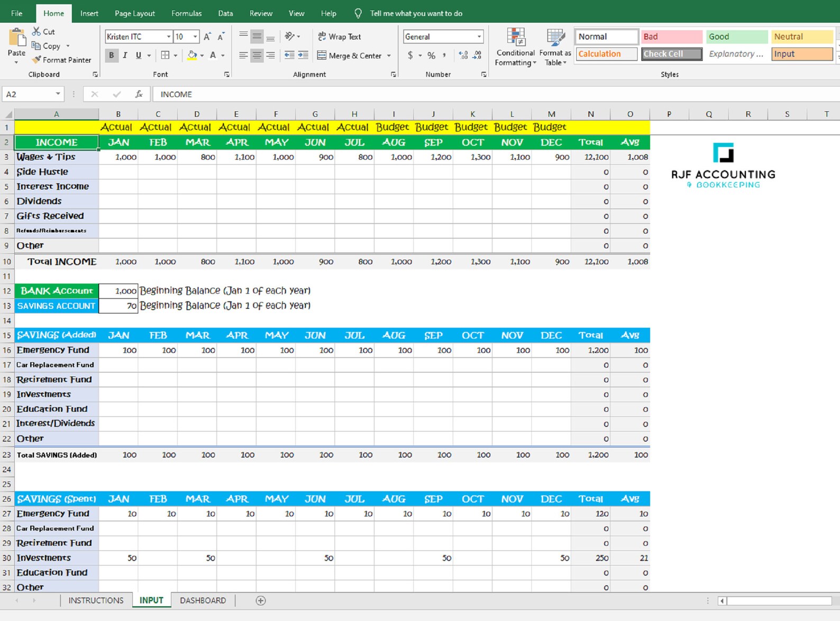Click the horizontal scrollbar left arrow
840x621 pixels.
722,601
